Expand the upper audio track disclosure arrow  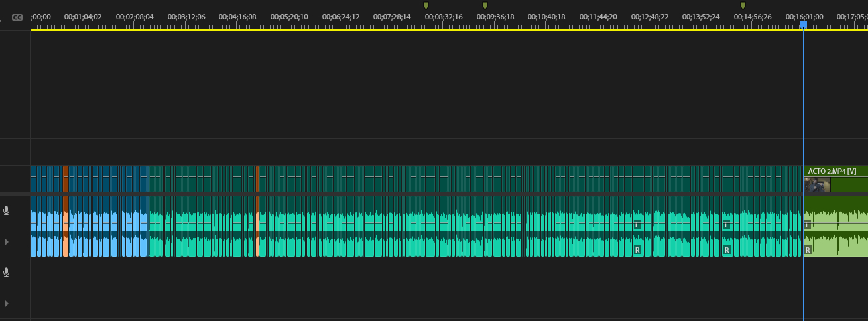coord(7,242)
